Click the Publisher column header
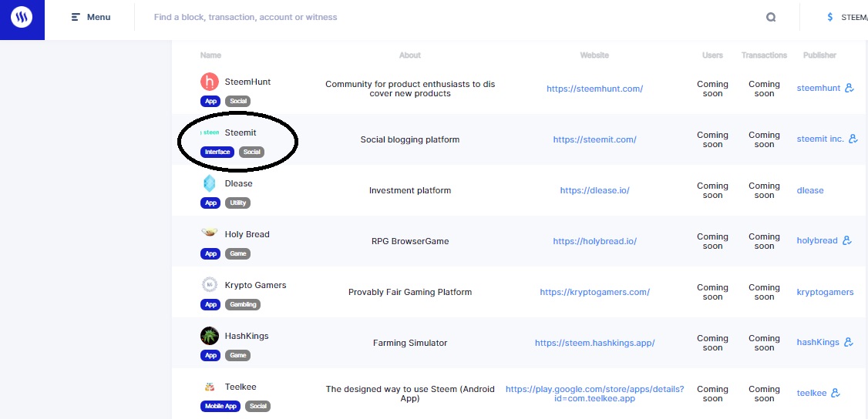 point(820,55)
